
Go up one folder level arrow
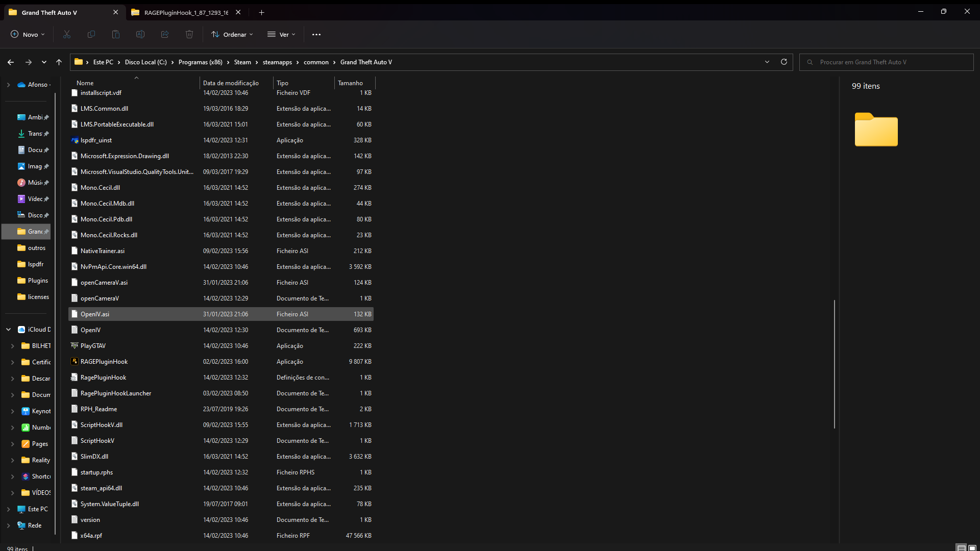59,62
